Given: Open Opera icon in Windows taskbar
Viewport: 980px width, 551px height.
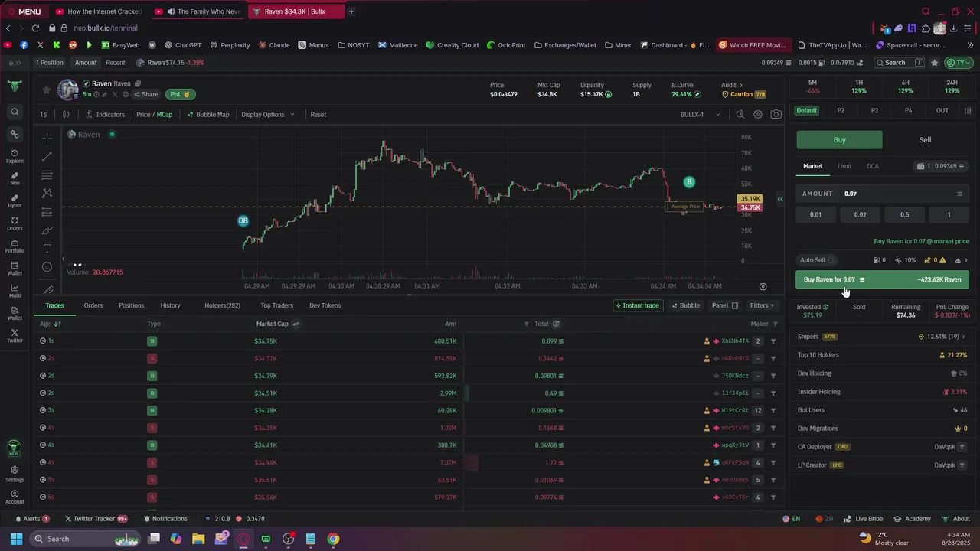Looking at the screenshot, I should click(243, 539).
